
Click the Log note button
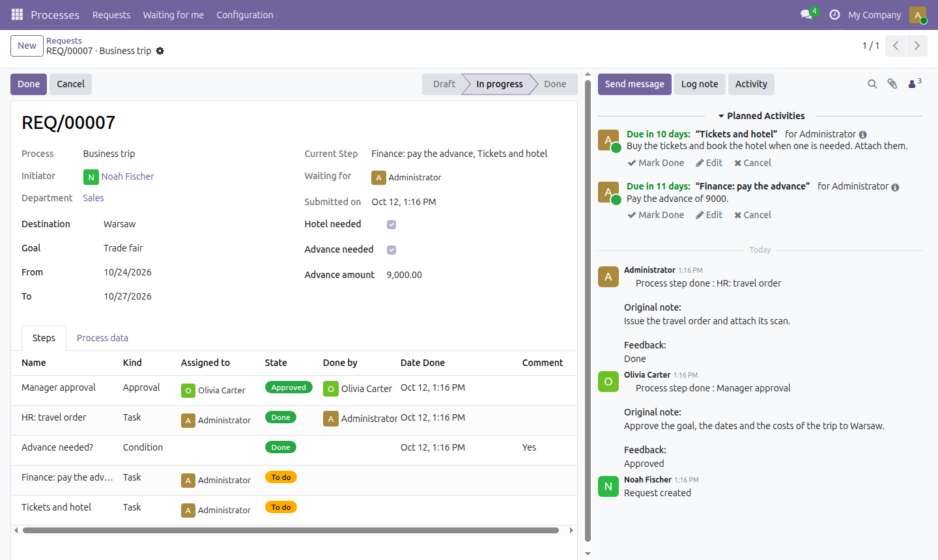click(700, 84)
